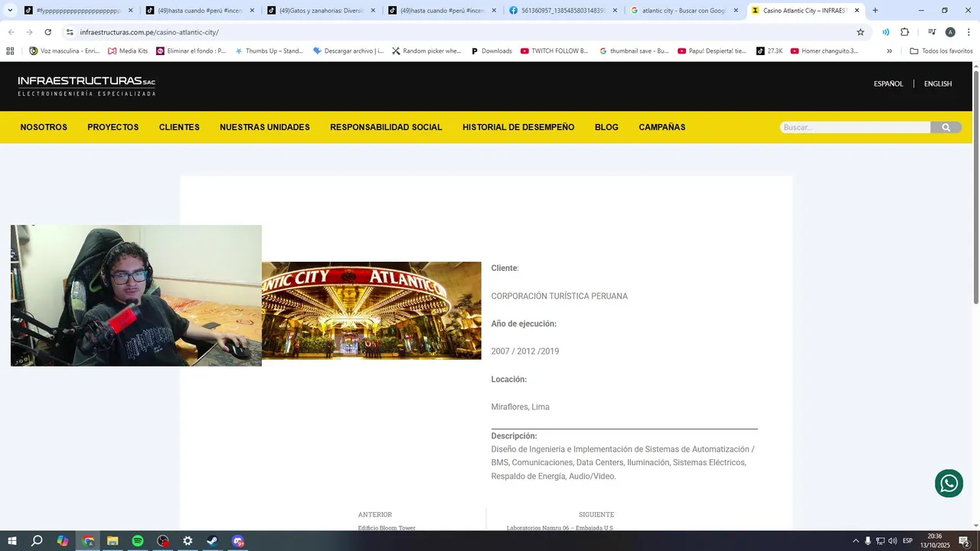Open the media control icon in toolbar
This screenshot has width=980, height=551.
[x=931, y=32]
